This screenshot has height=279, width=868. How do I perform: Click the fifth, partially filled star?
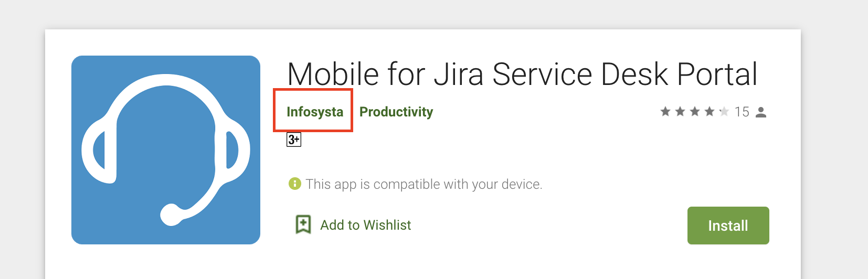(x=724, y=111)
